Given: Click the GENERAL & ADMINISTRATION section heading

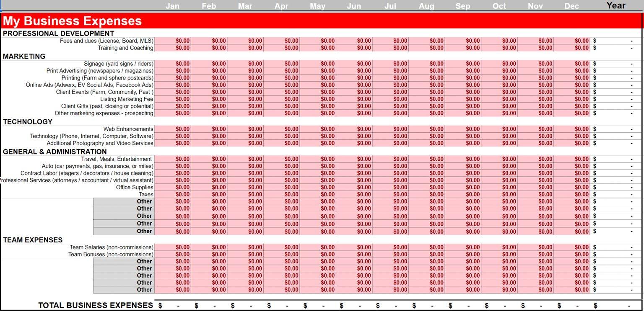Looking at the screenshot, I should 55,152.
